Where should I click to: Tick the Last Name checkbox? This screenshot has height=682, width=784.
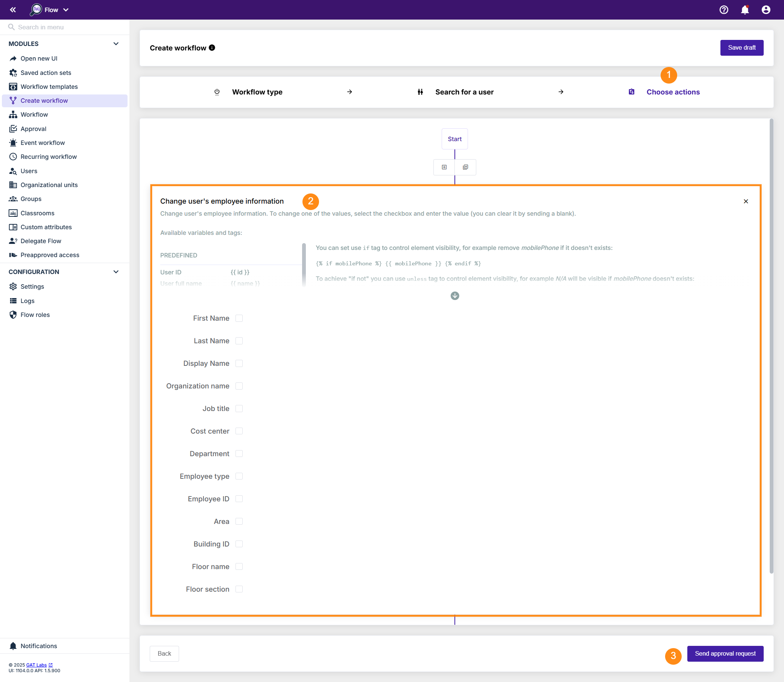point(239,341)
